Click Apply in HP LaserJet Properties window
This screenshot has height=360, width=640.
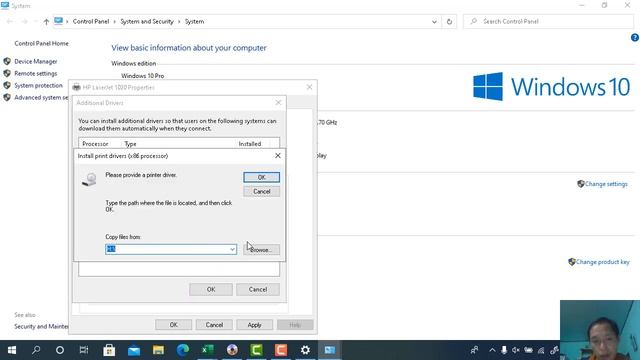coord(254,325)
